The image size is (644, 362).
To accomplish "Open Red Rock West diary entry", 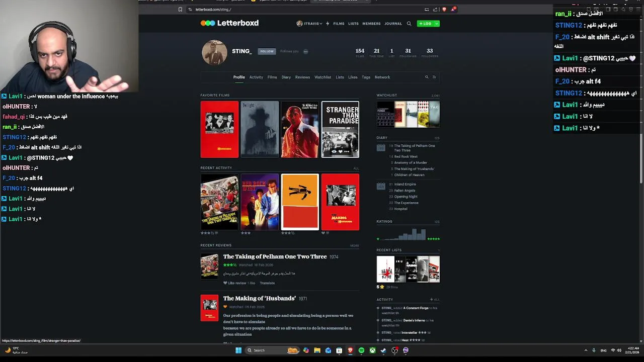I will point(406,156).
